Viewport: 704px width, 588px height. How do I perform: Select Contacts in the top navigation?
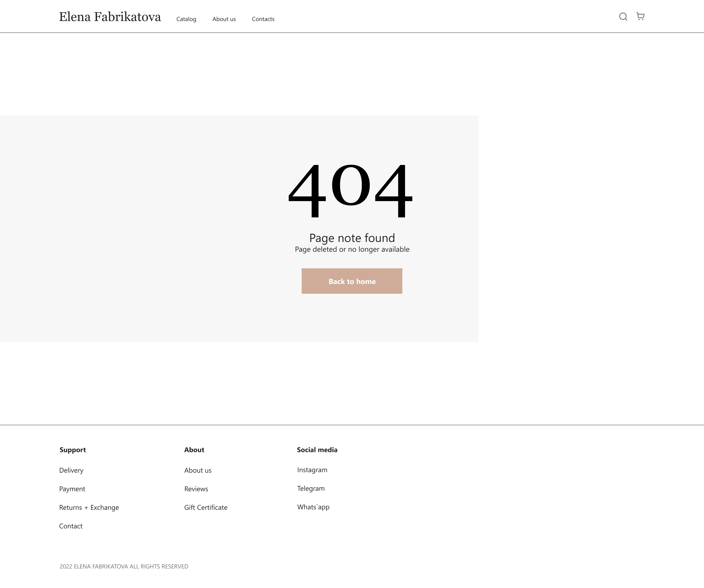click(263, 19)
